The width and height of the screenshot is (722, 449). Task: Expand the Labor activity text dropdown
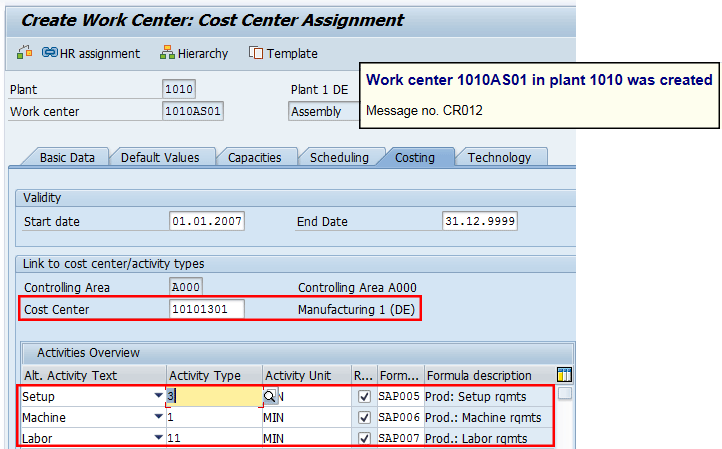click(x=157, y=438)
